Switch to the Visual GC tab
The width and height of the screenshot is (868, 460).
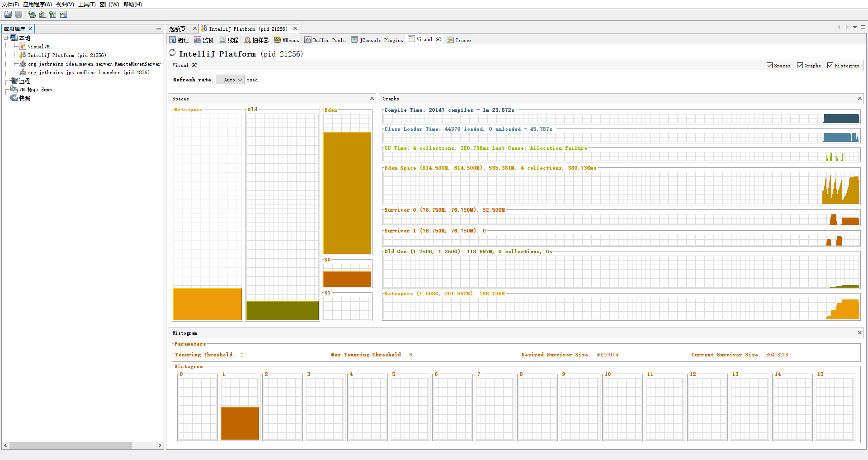coord(425,39)
